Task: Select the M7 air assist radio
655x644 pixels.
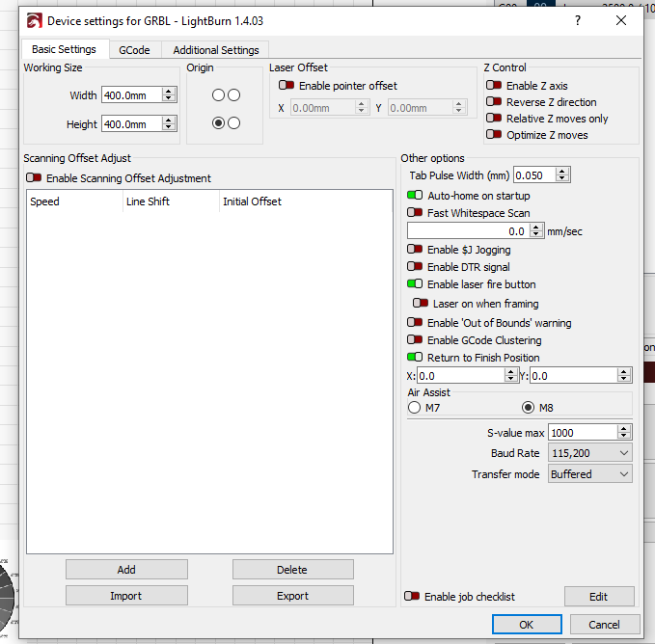Action: point(414,408)
